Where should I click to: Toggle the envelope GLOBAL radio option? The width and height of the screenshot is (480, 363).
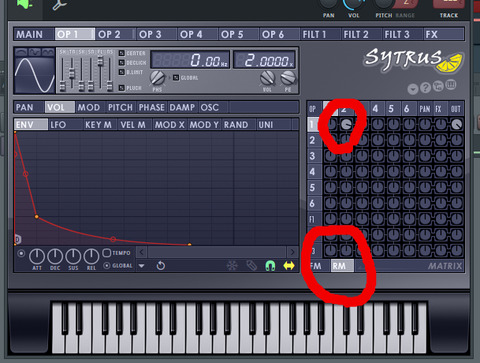click(107, 266)
